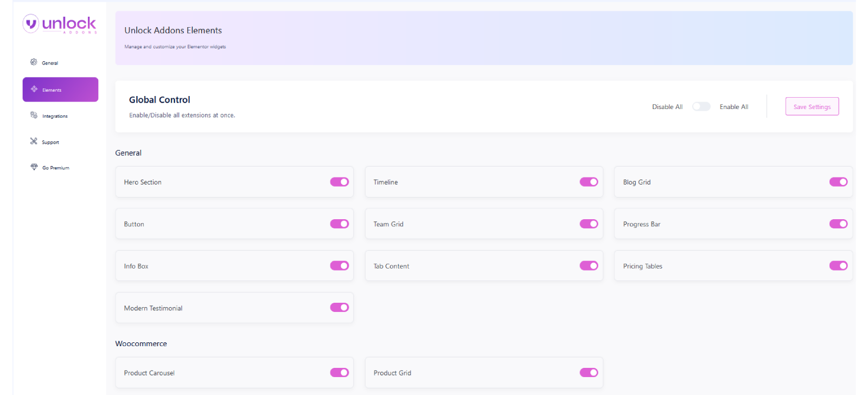This screenshot has width=868, height=395.
Task: Go to Integrations page
Action: pyautogui.click(x=55, y=116)
